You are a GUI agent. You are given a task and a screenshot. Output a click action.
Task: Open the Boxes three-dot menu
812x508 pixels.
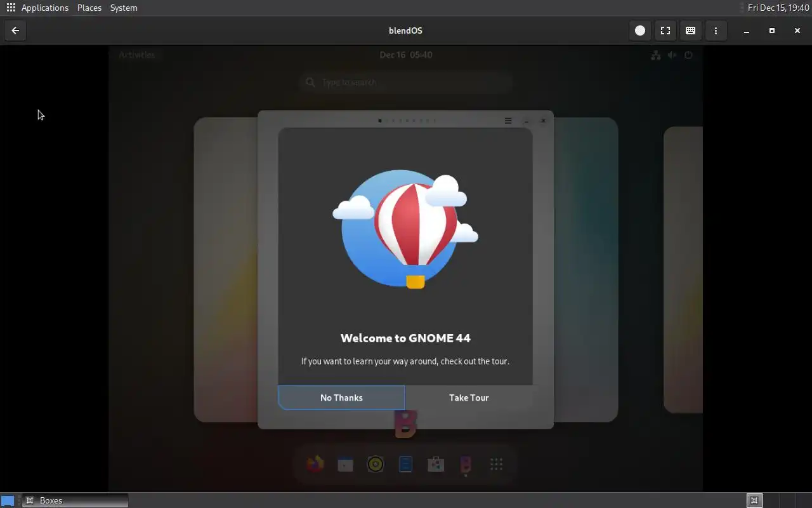[716, 30]
